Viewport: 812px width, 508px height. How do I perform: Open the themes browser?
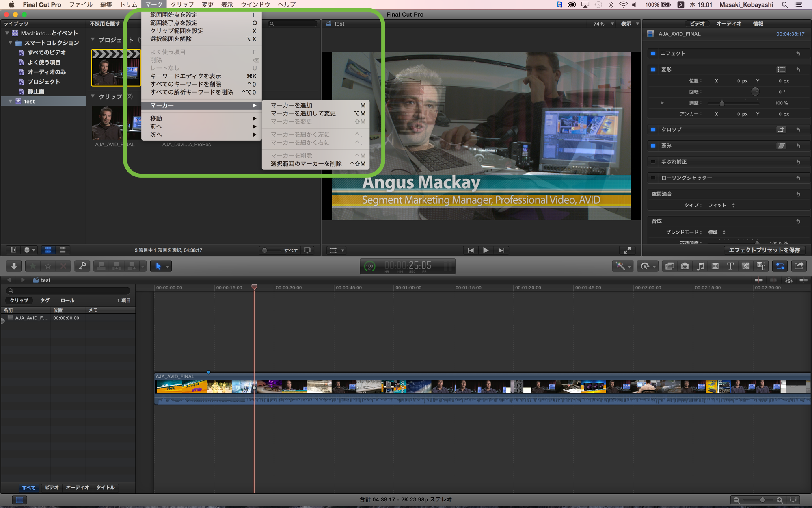click(x=761, y=266)
